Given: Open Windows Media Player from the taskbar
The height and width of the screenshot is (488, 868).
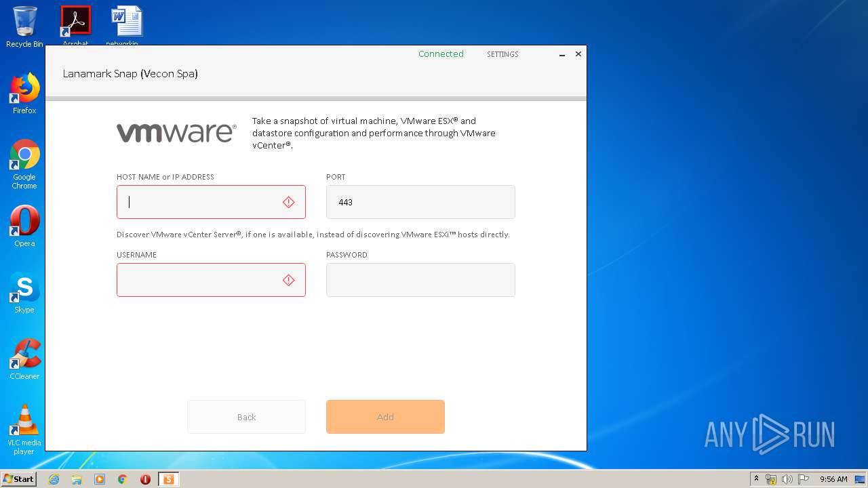Looking at the screenshot, I should pyautogui.click(x=100, y=479).
